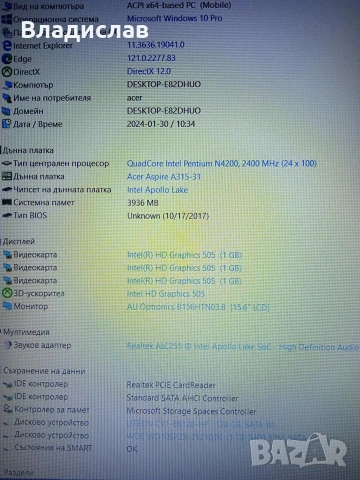Click the disk icon in the LITEON CV1 row
This screenshot has height=480, width=360.
7,423
